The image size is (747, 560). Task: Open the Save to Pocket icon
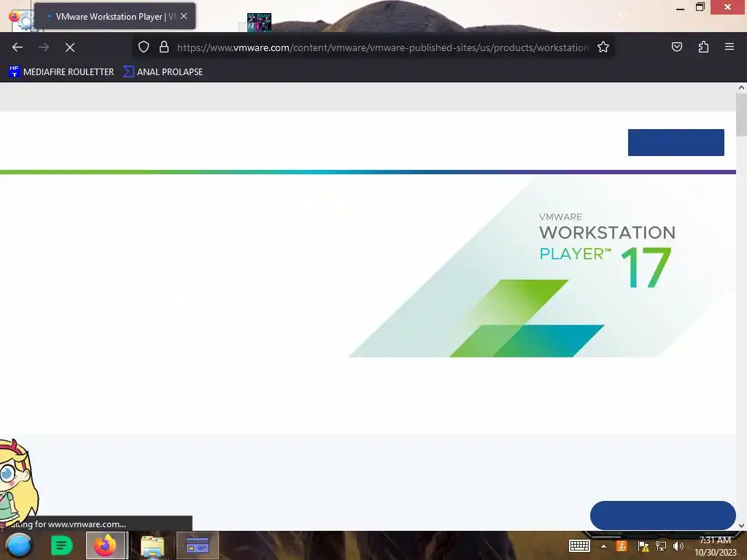click(676, 47)
